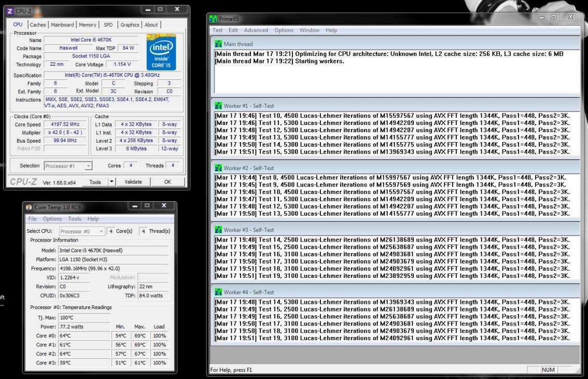Screen dimensions: 588x379
Task: Switch to the Graphics tab in CPU-Z
Action: (x=130, y=25)
